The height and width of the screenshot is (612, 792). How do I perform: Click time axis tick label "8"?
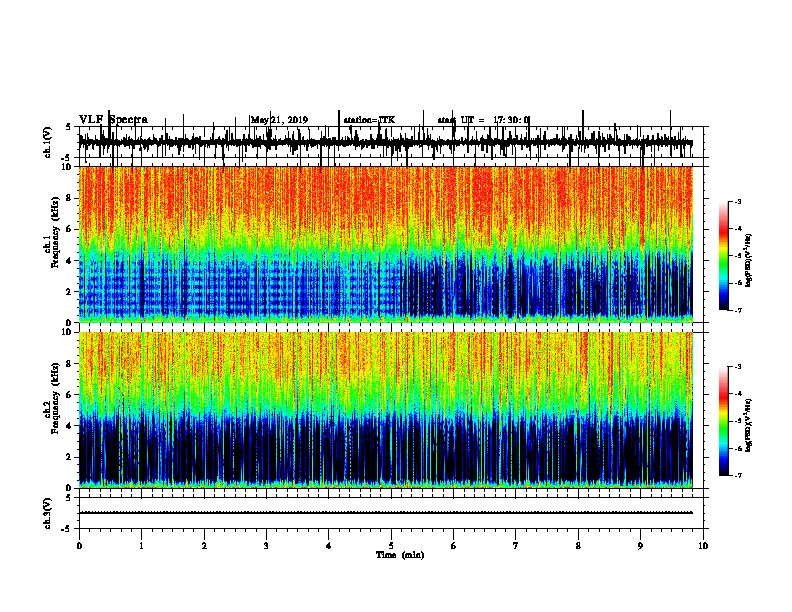578,546
